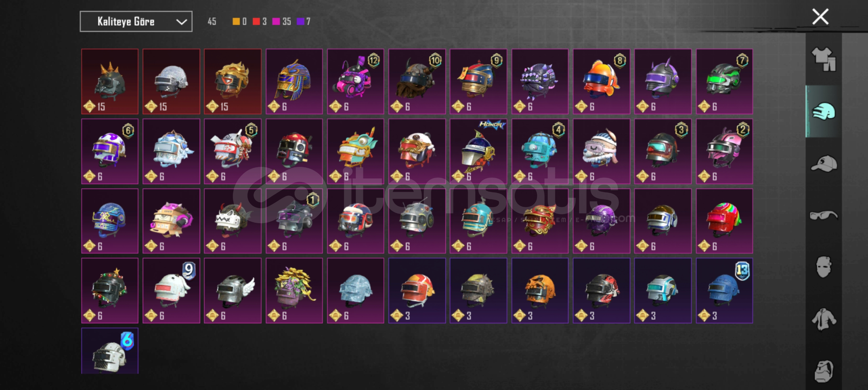
Task: Select the red quality filter showing 3
Action: pyautogui.click(x=260, y=22)
